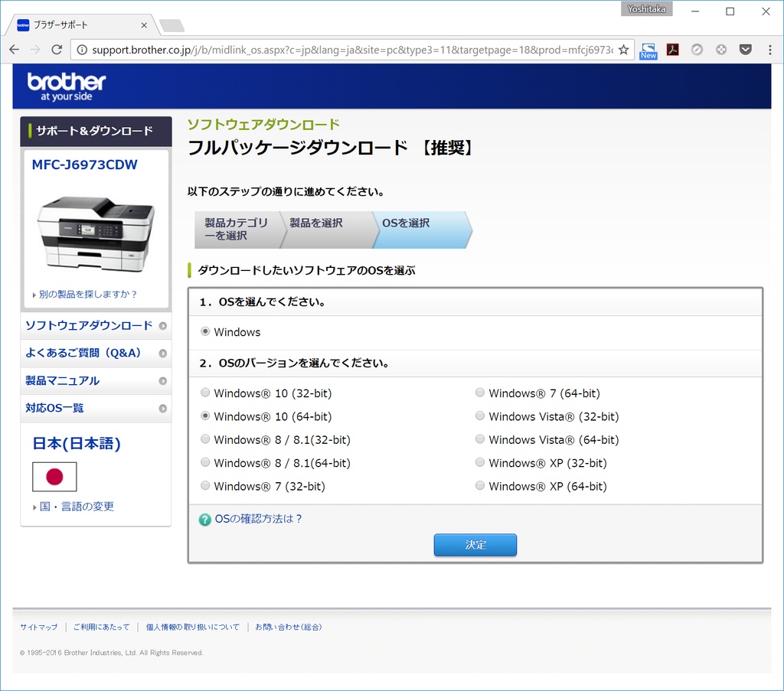Click the grey circular cross extension icon

tap(721, 50)
